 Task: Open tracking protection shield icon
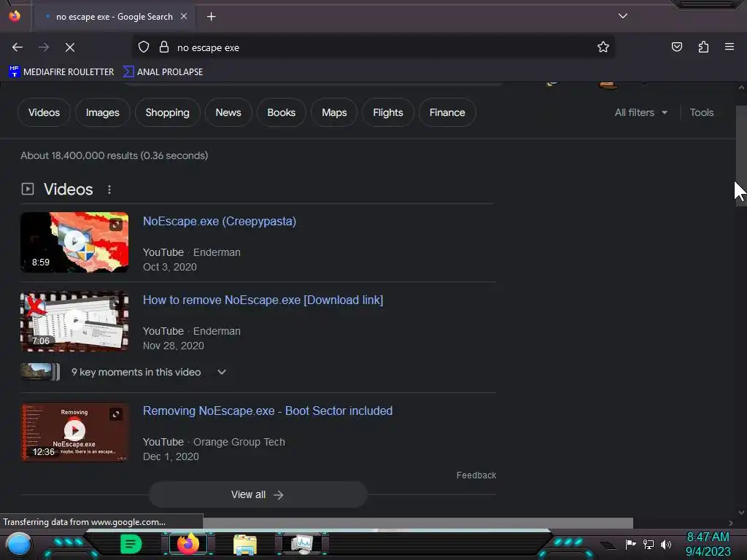[144, 47]
